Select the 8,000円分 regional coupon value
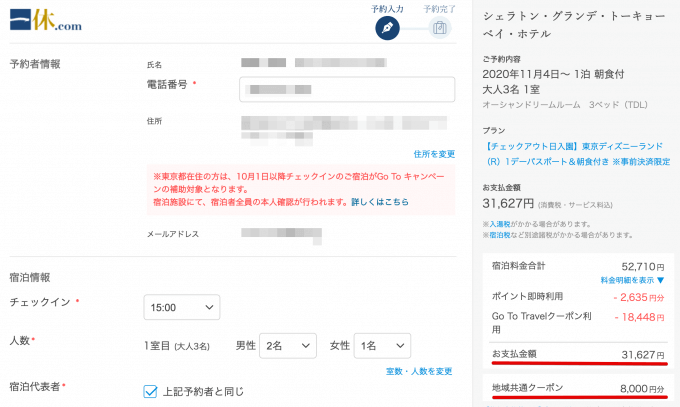680x407 pixels. click(642, 389)
